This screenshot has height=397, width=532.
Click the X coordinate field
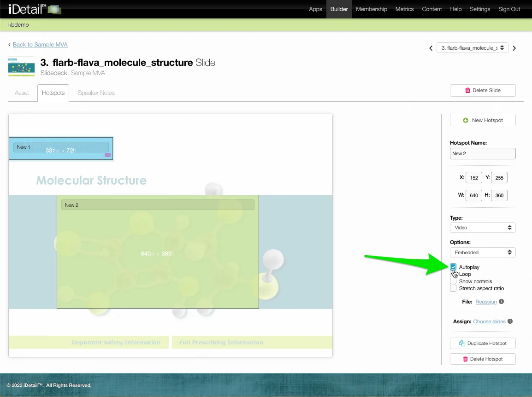tap(474, 178)
